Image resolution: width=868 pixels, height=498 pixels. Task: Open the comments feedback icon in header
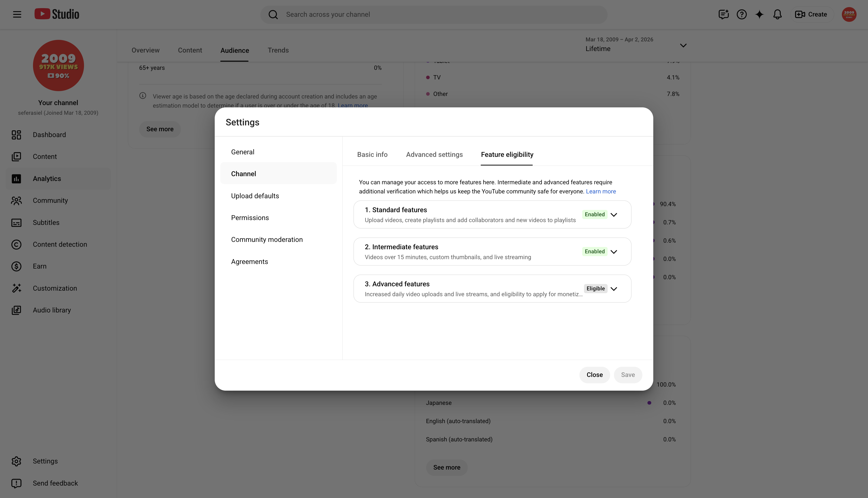(x=723, y=14)
